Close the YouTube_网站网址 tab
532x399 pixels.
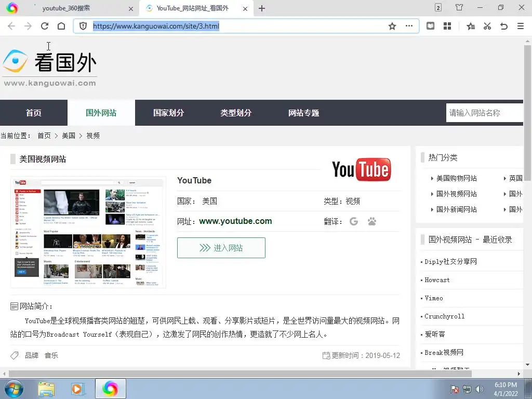point(245,9)
